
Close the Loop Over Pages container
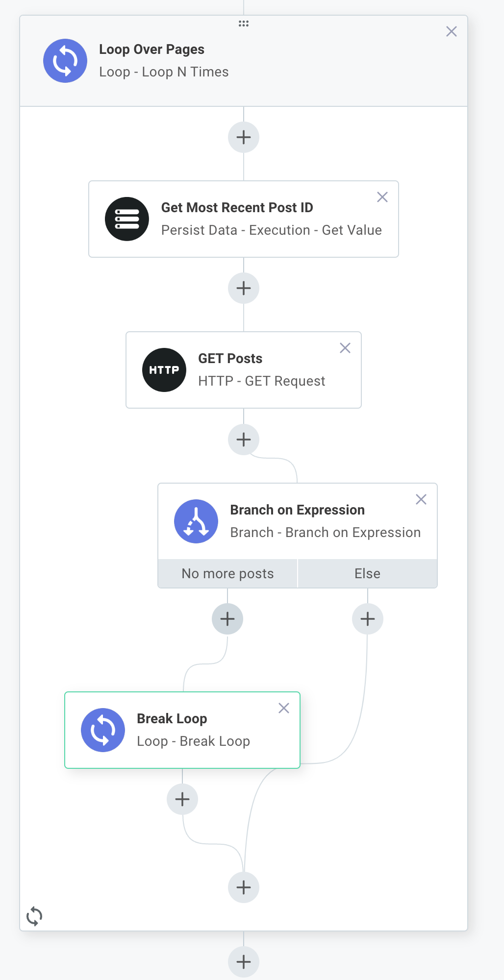[452, 31]
